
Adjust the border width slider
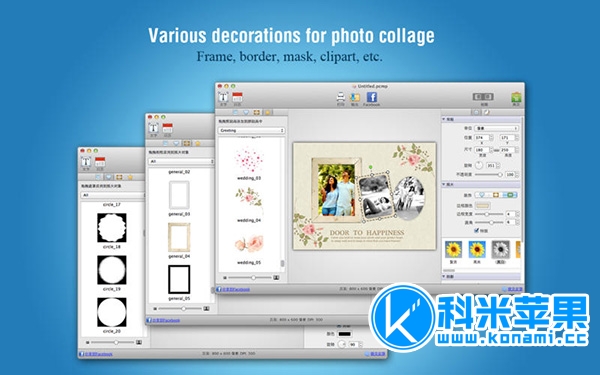point(489,214)
